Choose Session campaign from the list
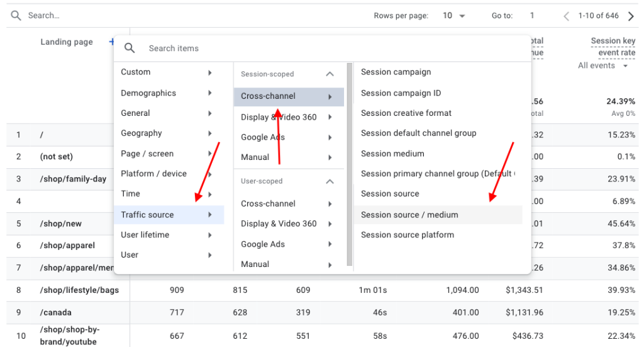The width and height of the screenshot is (644, 347). tap(396, 72)
